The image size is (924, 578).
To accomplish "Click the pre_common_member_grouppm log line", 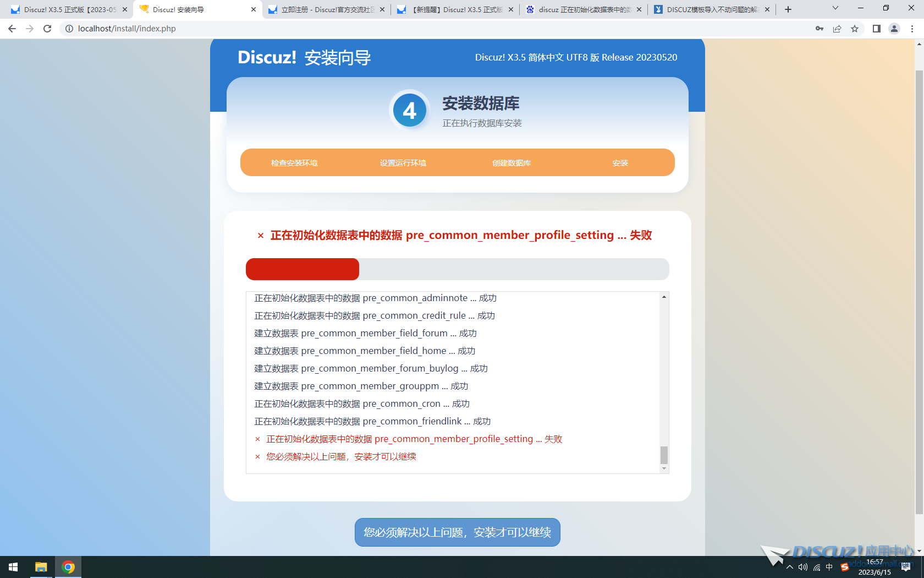I will (361, 386).
